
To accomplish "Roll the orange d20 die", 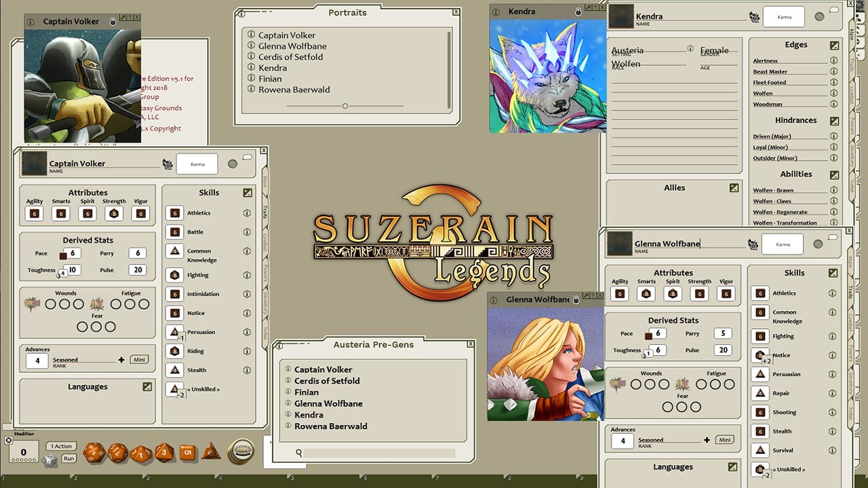I will tap(93, 452).
